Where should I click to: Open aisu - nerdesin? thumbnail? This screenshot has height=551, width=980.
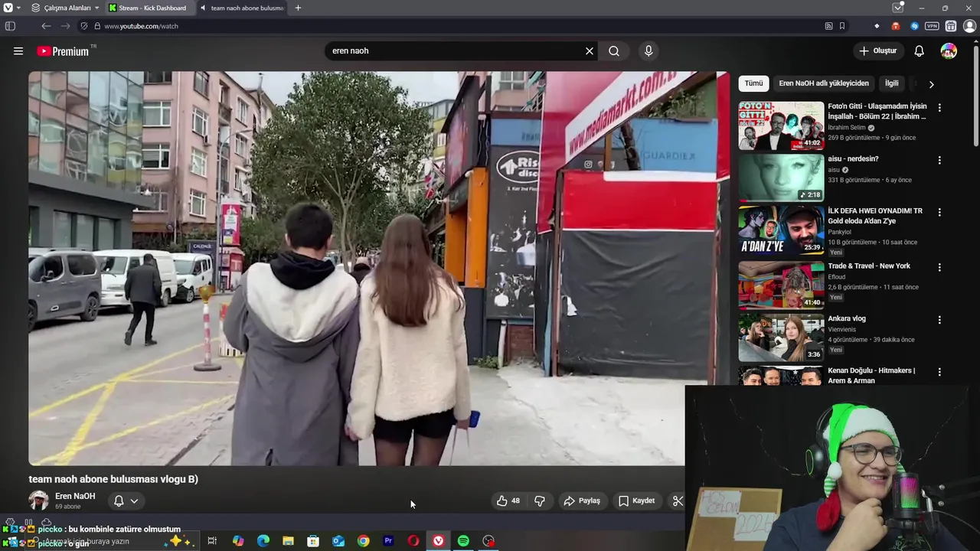(781, 178)
